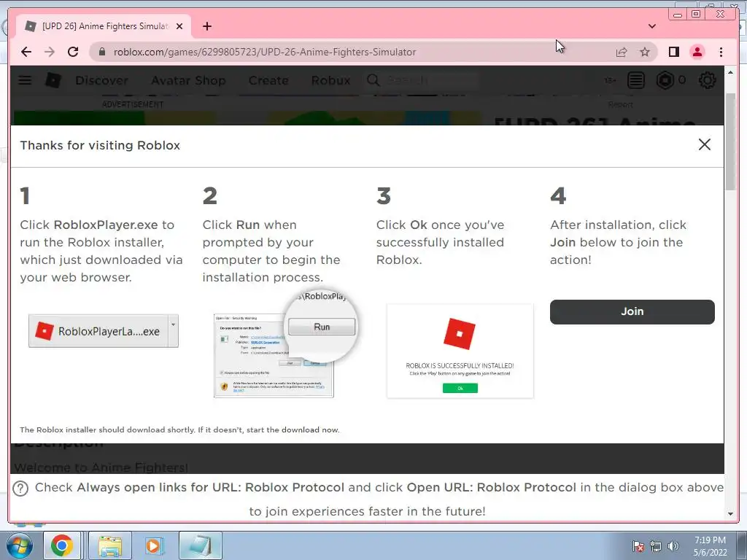This screenshot has height=560, width=747.
Task: Open Chrome profile avatar
Action: pyautogui.click(x=697, y=52)
